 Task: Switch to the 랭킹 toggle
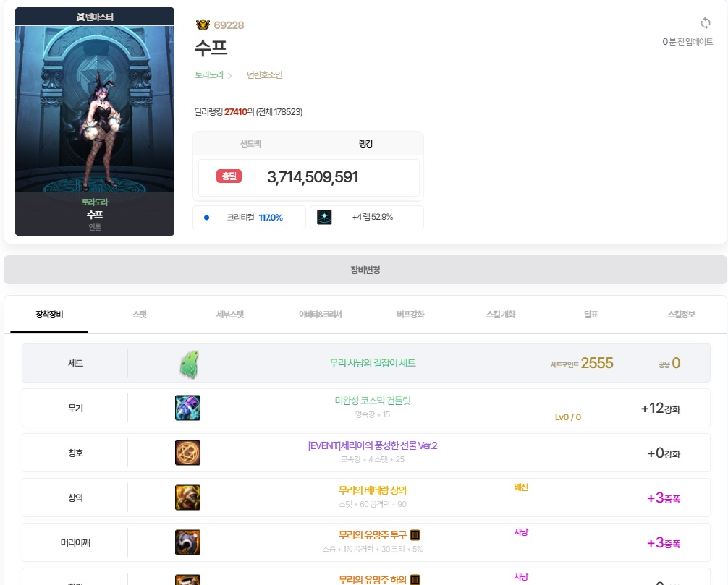(365, 144)
